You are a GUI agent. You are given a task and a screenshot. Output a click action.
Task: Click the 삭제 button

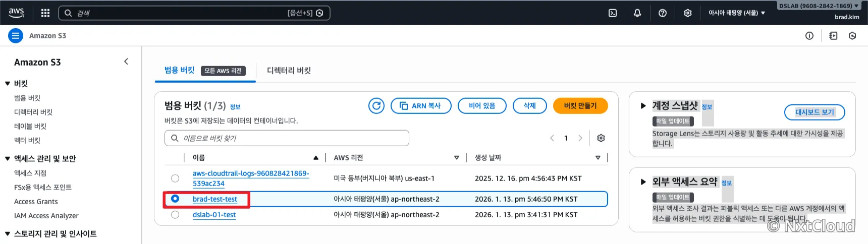[x=530, y=106]
